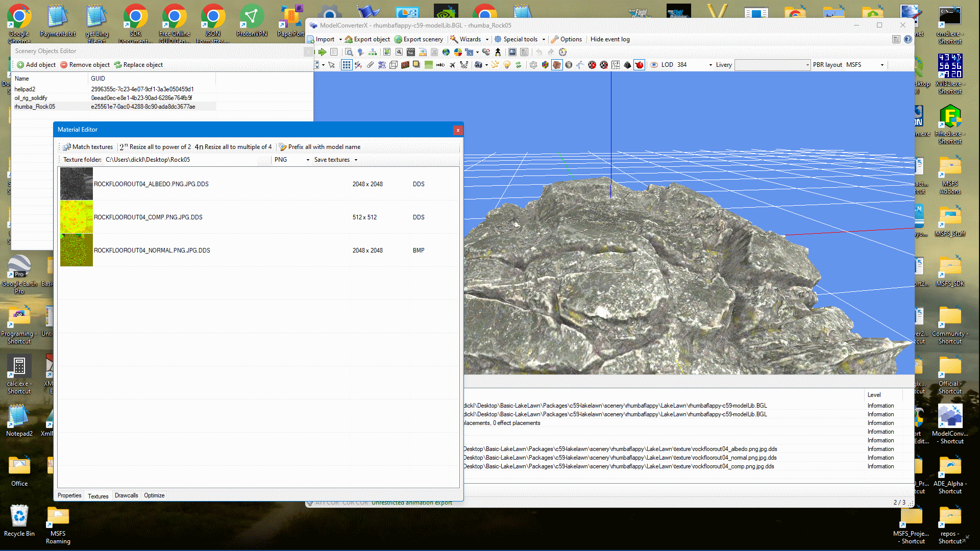Toggle the red teapot render icon
The image size is (980, 551).
tap(639, 65)
